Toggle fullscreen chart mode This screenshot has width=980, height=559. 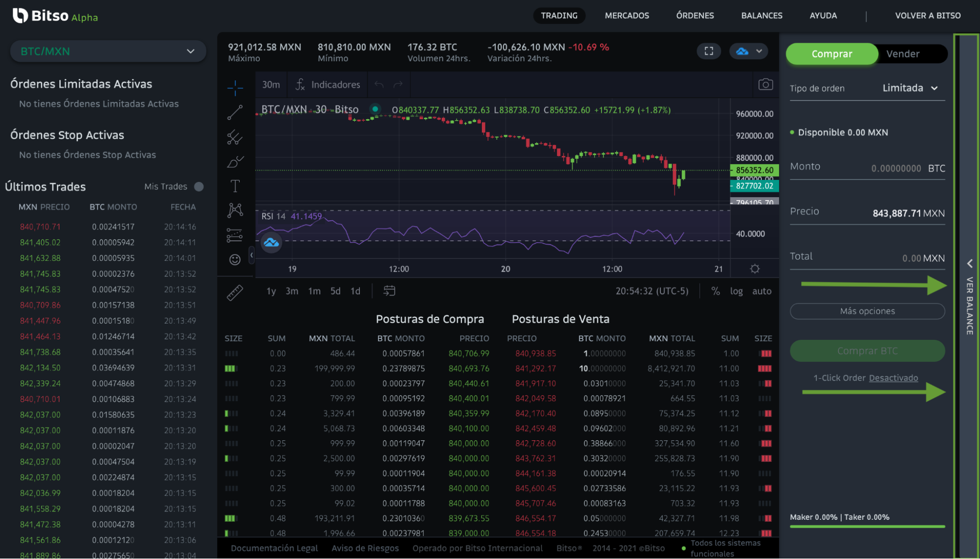pos(709,51)
